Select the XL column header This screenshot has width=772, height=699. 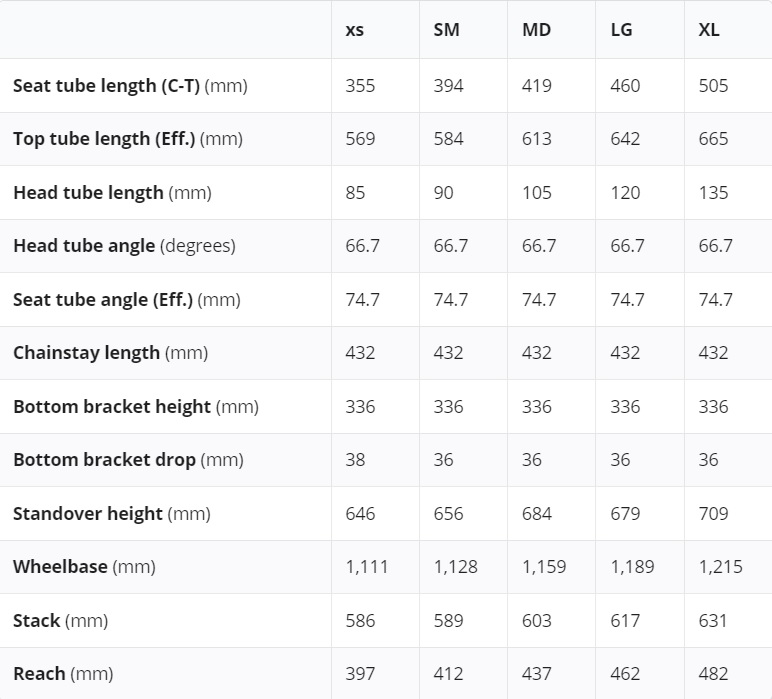pos(709,30)
